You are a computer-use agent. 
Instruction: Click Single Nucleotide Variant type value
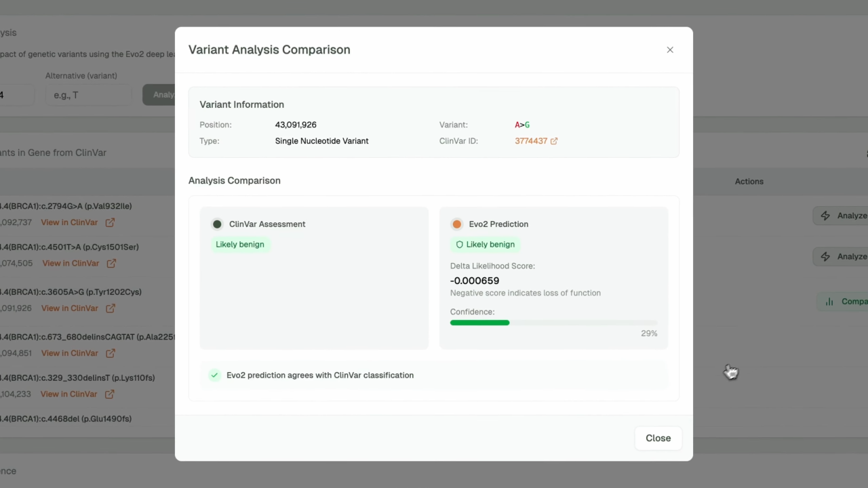[322, 141]
